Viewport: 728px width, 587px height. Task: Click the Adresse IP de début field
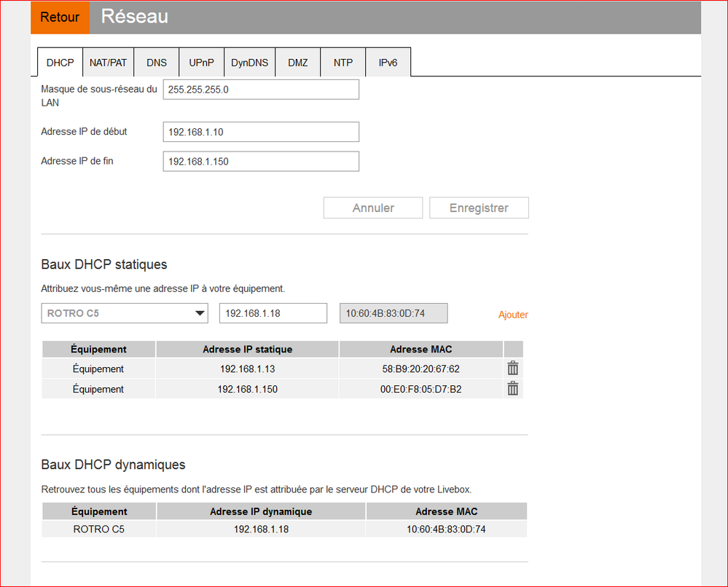[x=260, y=132]
